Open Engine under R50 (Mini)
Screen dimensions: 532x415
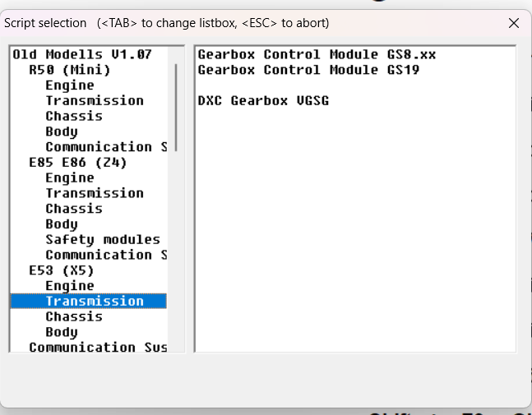[70, 85]
